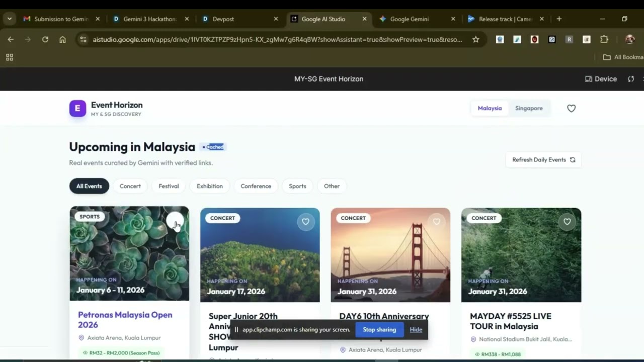Click National Stadium Bukit Jalil location text

(525, 339)
